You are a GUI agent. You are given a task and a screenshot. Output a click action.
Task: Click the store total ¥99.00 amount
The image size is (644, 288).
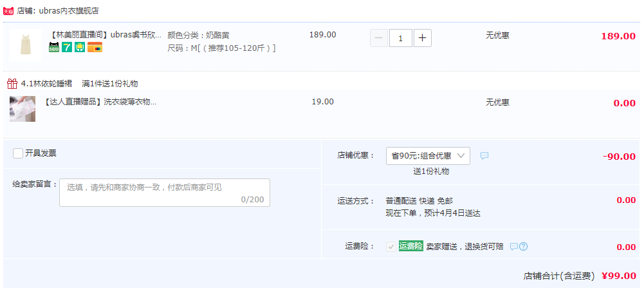[619, 276]
